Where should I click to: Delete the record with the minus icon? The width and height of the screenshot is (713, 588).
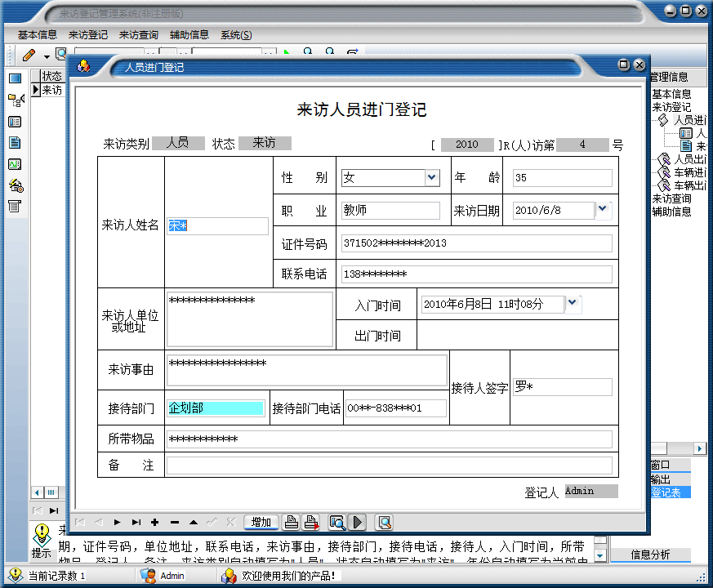175,522
